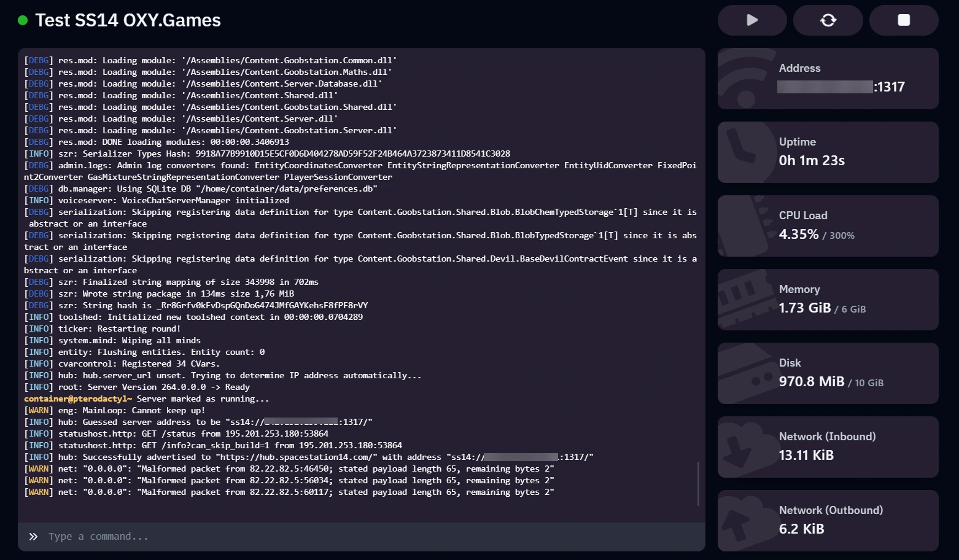
Task: Click the Disk drive icon
Action: [746, 373]
